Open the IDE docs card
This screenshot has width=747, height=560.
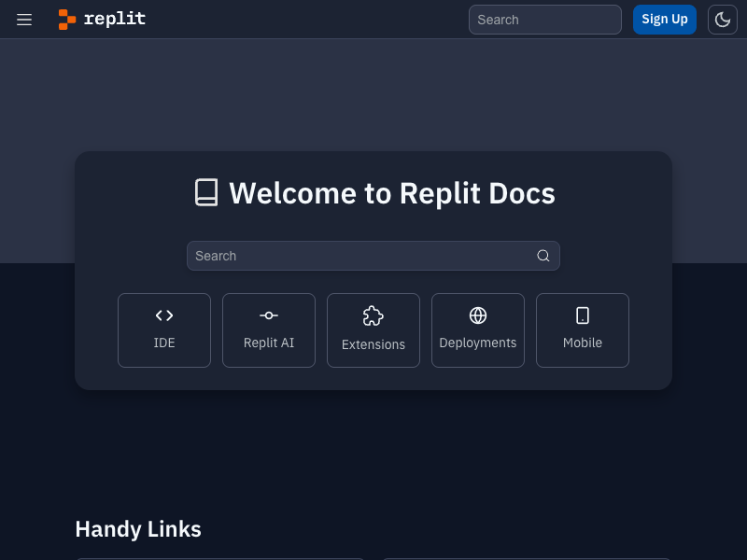pos(164,330)
